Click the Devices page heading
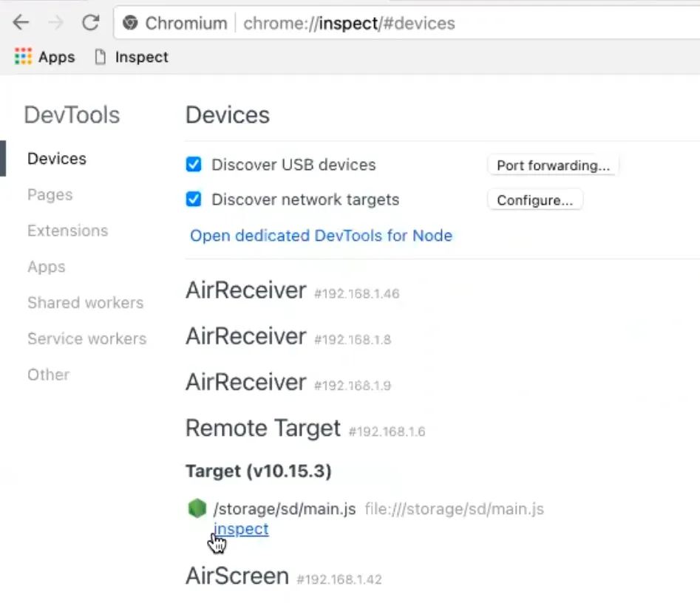 pyautogui.click(x=228, y=115)
